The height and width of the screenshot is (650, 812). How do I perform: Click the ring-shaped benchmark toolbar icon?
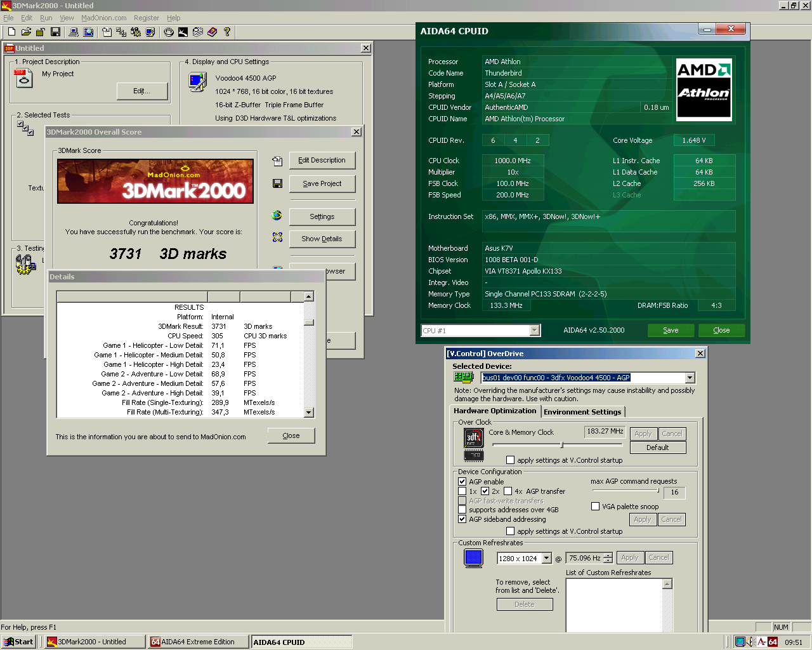pyautogui.click(x=169, y=32)
